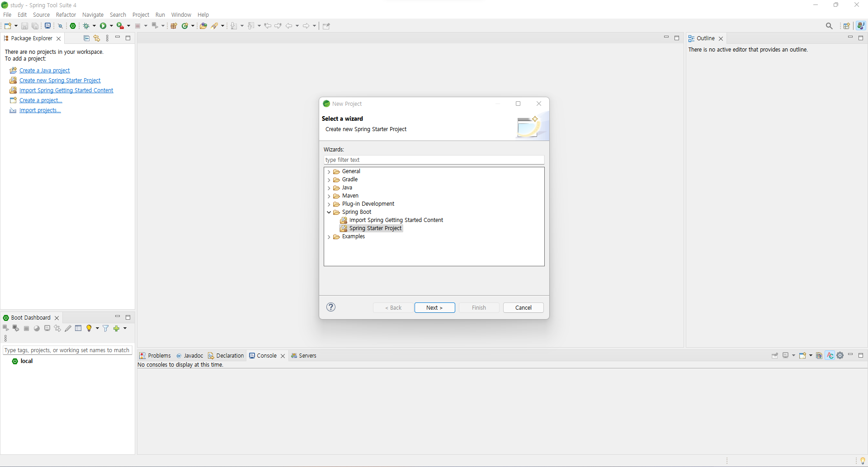
Task: Click the Search flashlight toolbar icon
Action: tap(215, 26)
